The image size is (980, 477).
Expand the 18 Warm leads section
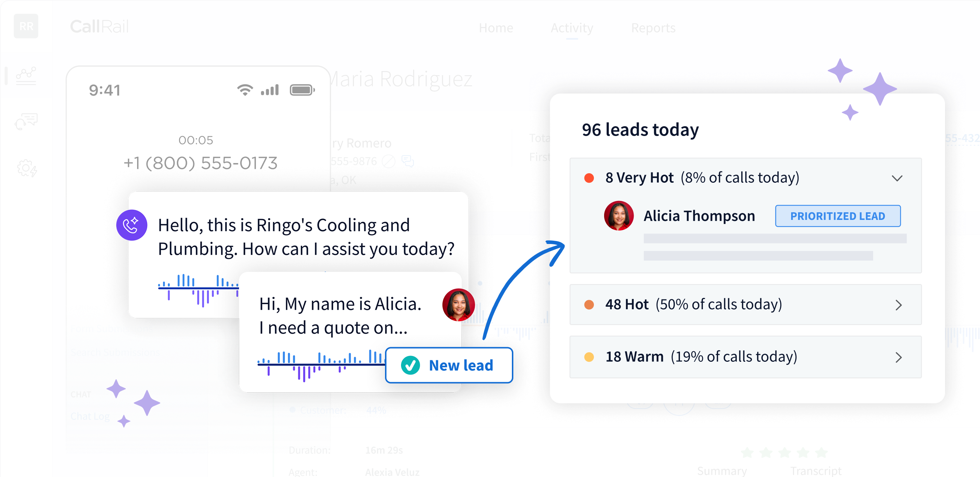coord(899,357)
